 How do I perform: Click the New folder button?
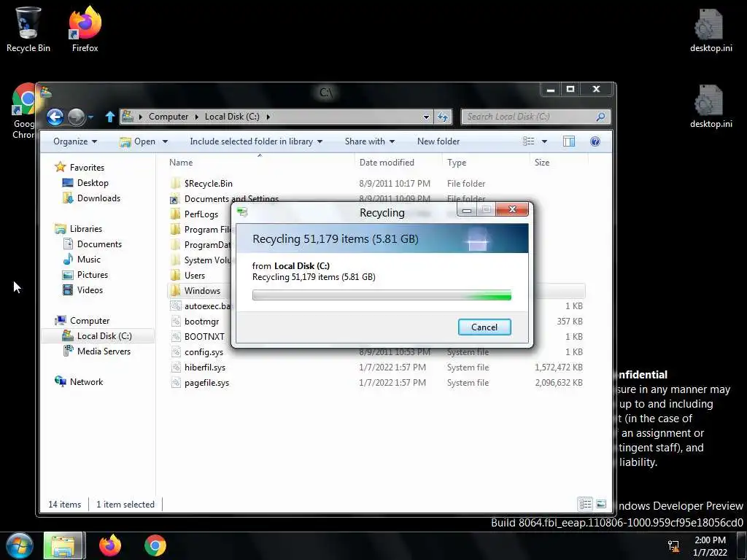438,141
